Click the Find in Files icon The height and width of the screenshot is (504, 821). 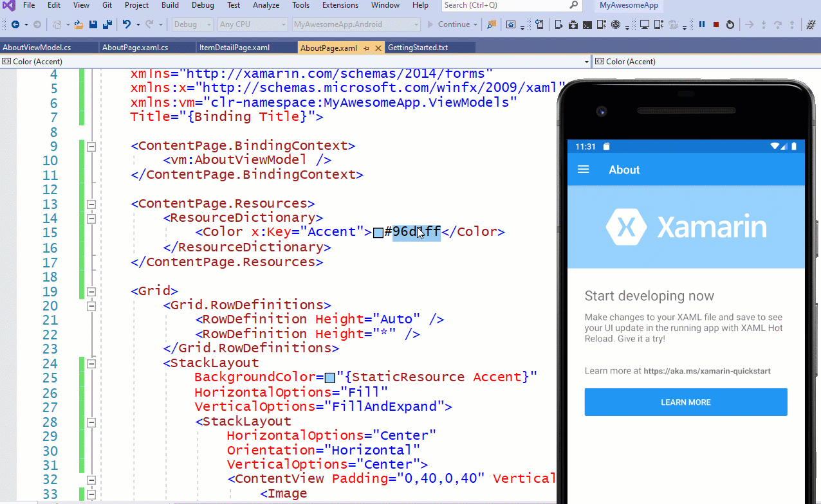tap(491, 24)
